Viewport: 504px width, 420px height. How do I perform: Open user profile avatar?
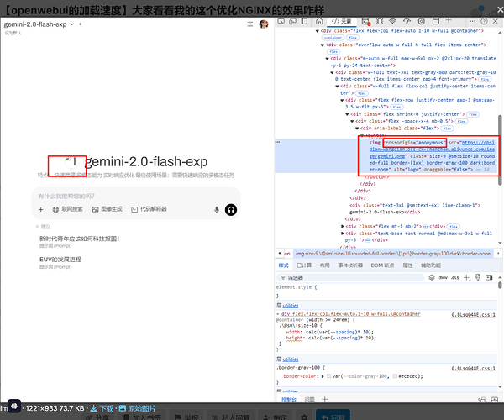264,24
